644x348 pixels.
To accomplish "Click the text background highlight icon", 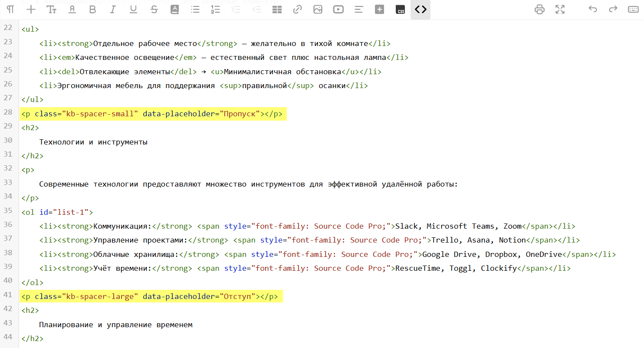I will click(x=174, y=10).
